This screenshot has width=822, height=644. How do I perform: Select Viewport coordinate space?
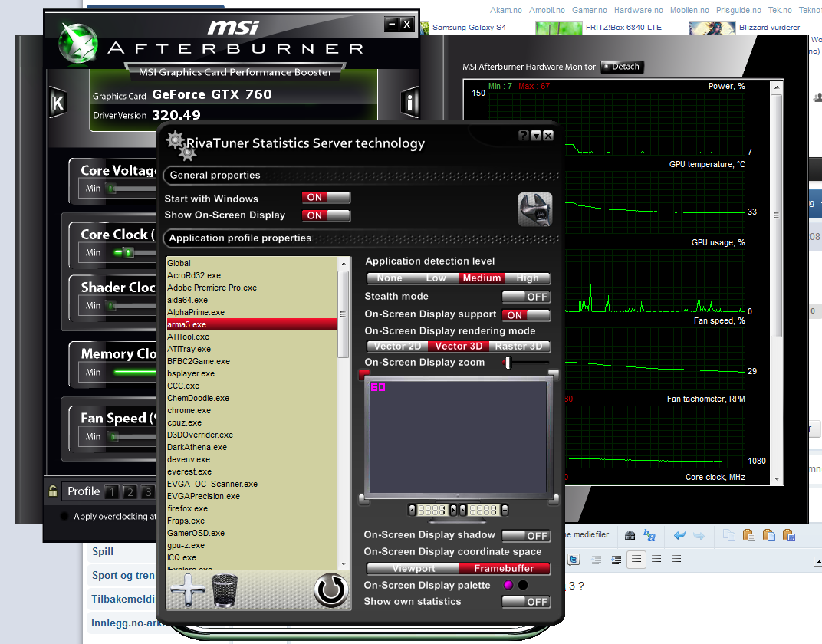413,569
